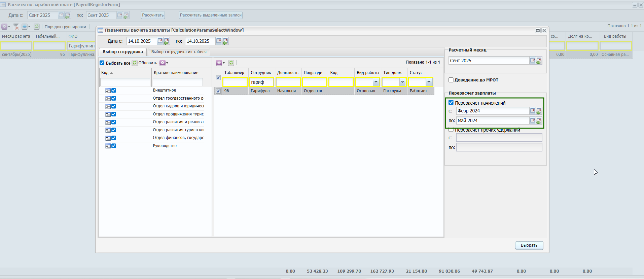The height and width of the screenshot is (279, 644).
Task: Uncheck the row checkbox for employee 96
Action: coord(218,91)
